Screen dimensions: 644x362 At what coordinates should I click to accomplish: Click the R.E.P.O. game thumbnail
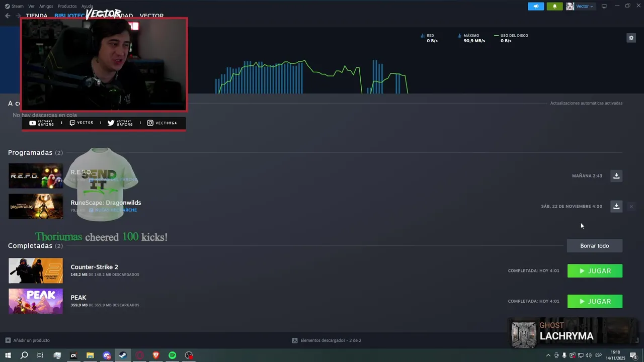pos(36,176)
